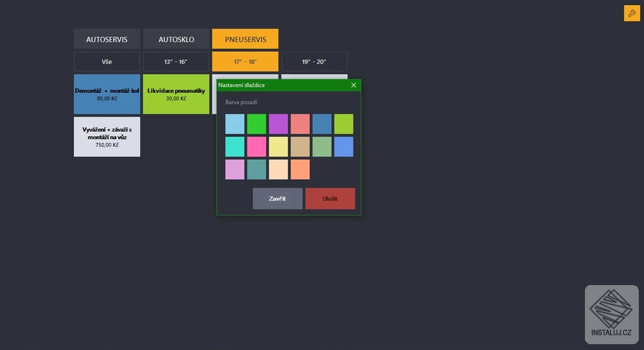Choose the 19" - 20" size filter

314,62
